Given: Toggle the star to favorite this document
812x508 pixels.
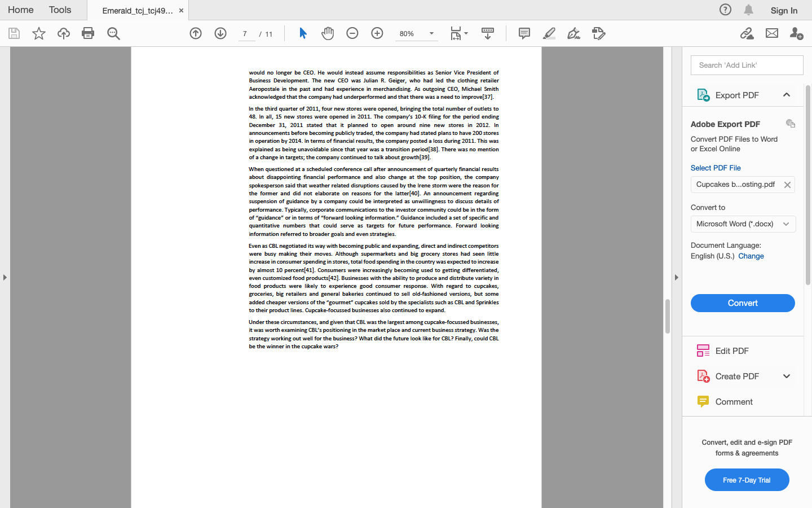Looking at the screenshot, I should 38,33.
